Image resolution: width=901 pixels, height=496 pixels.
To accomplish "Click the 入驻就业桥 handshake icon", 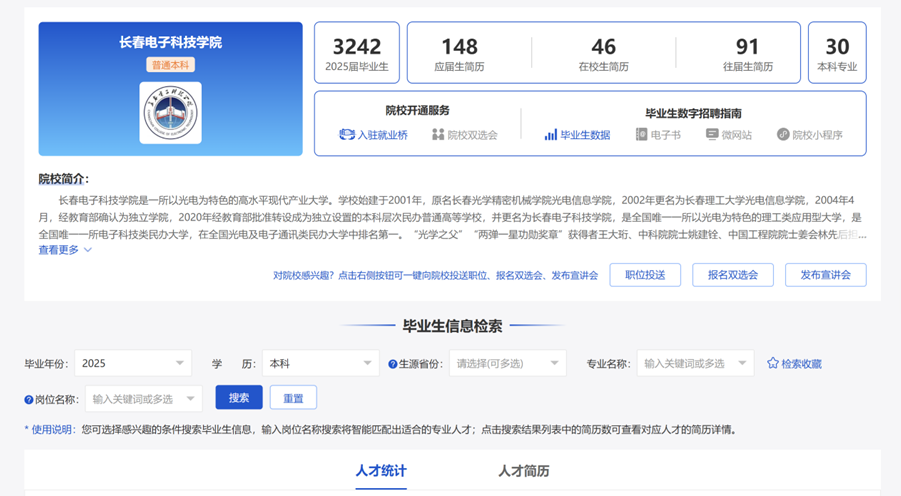I will point(346,134).
